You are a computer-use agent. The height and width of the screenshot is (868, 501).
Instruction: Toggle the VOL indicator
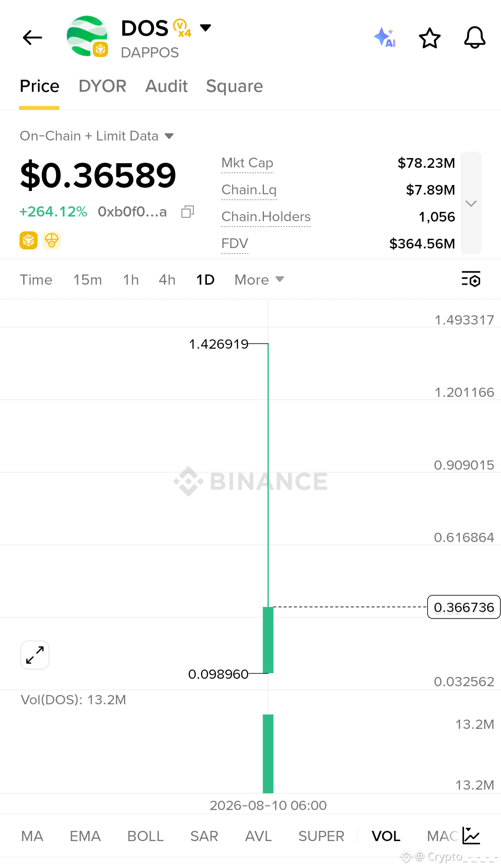click(386, 836)
